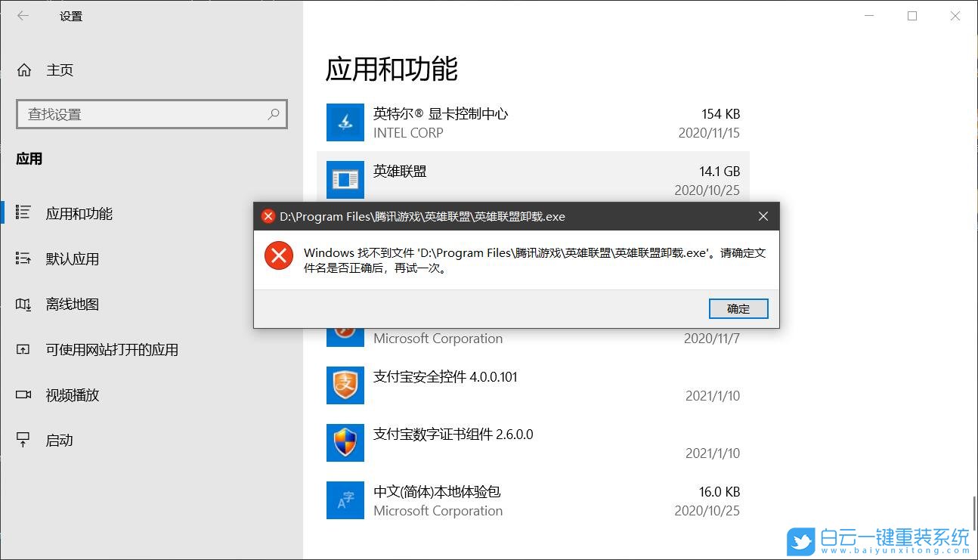The image size is (978, 560).
Task: Click the 支付宝数字证书组件 certificate icon
Action: [345, 443]
